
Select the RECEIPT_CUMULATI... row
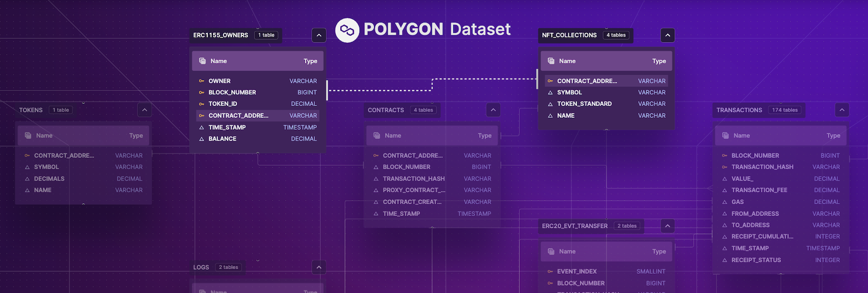pos(781,236)
